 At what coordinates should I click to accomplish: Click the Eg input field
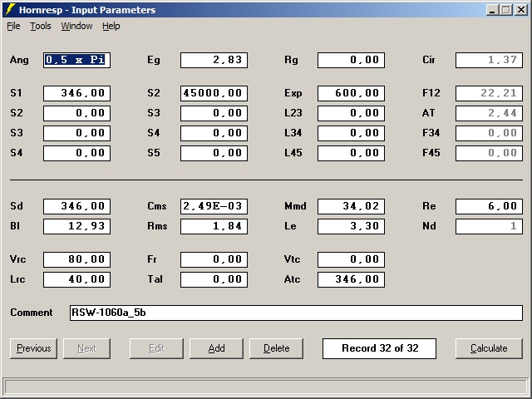pos(214,60)
